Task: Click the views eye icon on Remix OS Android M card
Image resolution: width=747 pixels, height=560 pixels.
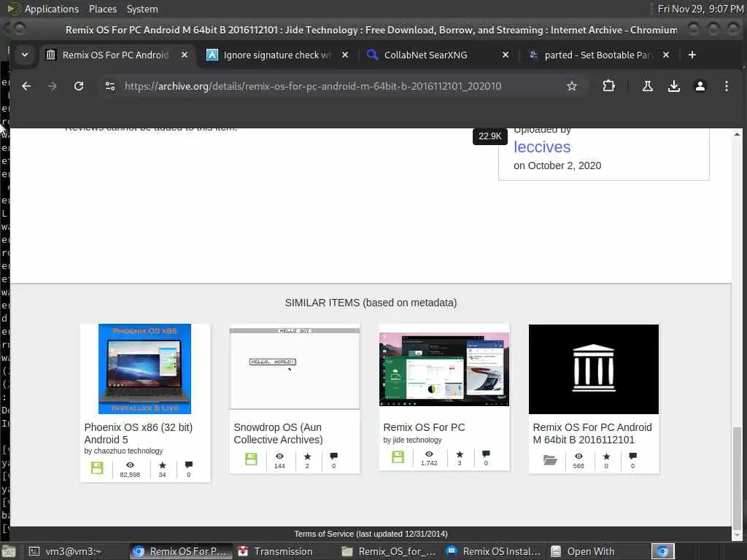Action: [x=578, y=456]
